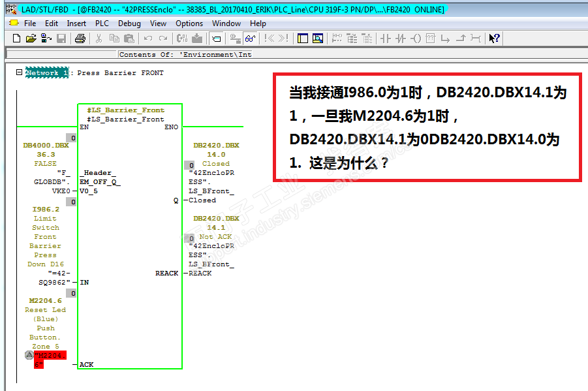Click the Cut scissors icon
588x391 pixels.
[99, 39]
